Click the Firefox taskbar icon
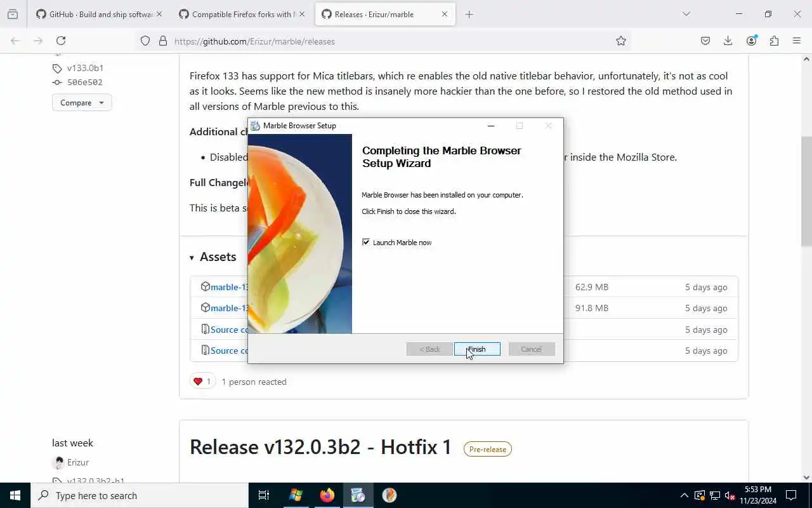812x508 pixels. coord(327,495)
